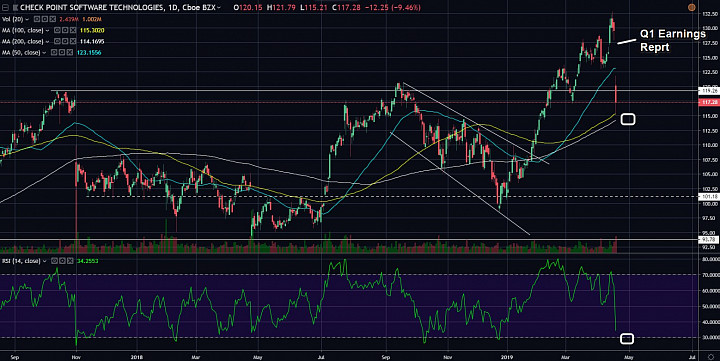Click the symbol flag icon beside Check Point title

[15, 7]
